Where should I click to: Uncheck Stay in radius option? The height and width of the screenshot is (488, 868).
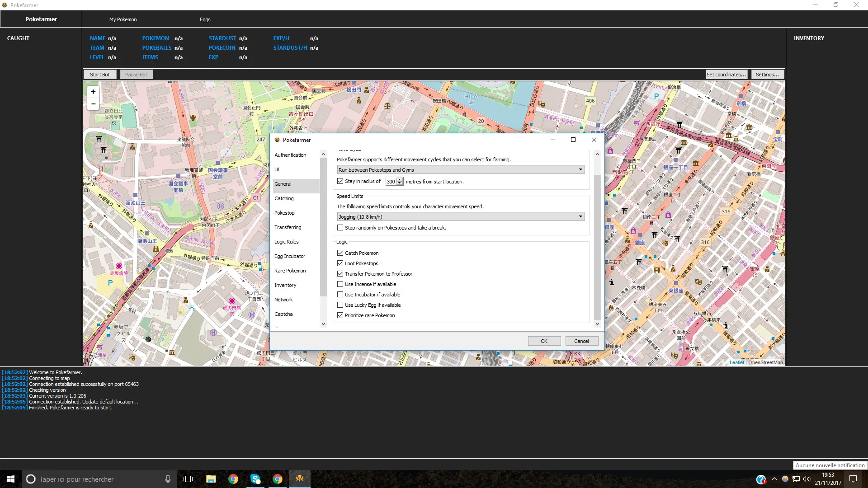(340, 181)
